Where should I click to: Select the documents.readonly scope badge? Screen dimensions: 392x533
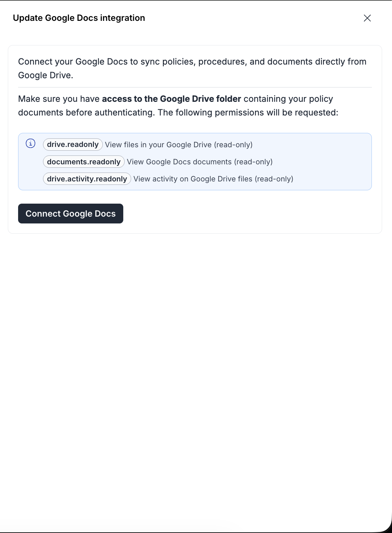point(84,162)
